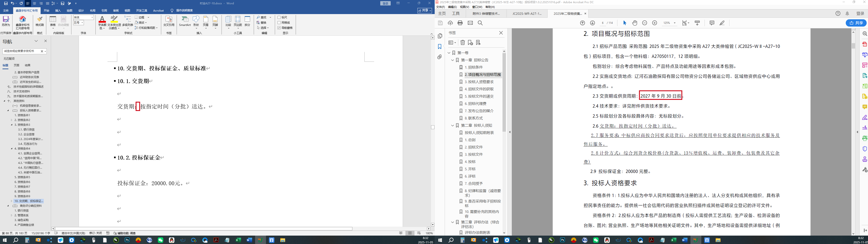Open Windows Start menu on left taskbar

coord(5,240)
